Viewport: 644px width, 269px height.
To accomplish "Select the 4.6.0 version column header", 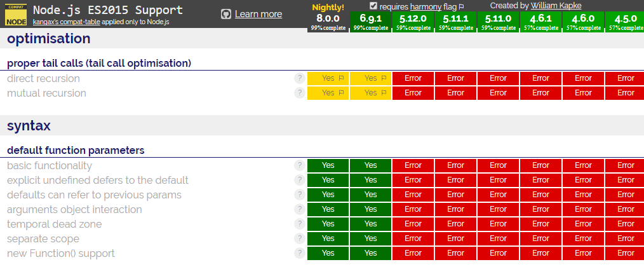I will (583, 22).
